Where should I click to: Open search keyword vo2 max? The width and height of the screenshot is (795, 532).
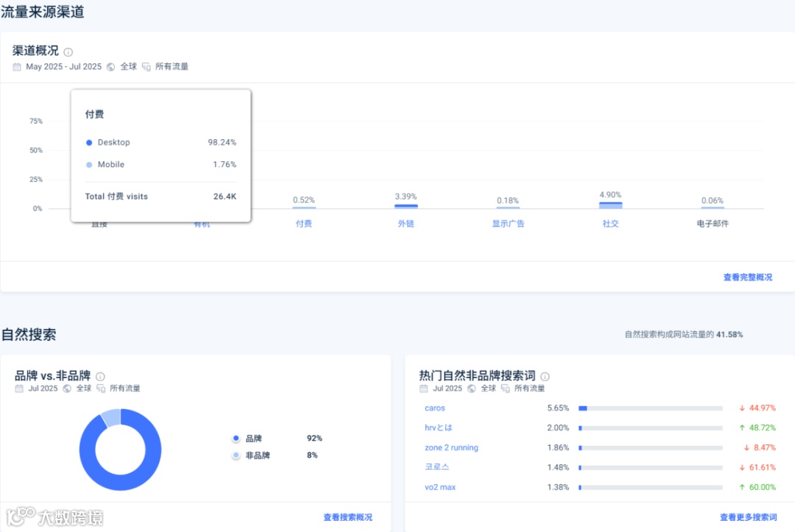click(x=440, y=487)
